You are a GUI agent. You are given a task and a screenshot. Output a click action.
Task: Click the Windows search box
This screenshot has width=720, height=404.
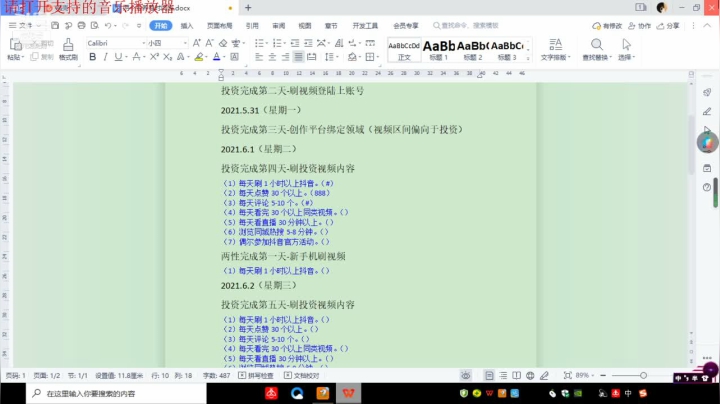(x=116, y=393)
